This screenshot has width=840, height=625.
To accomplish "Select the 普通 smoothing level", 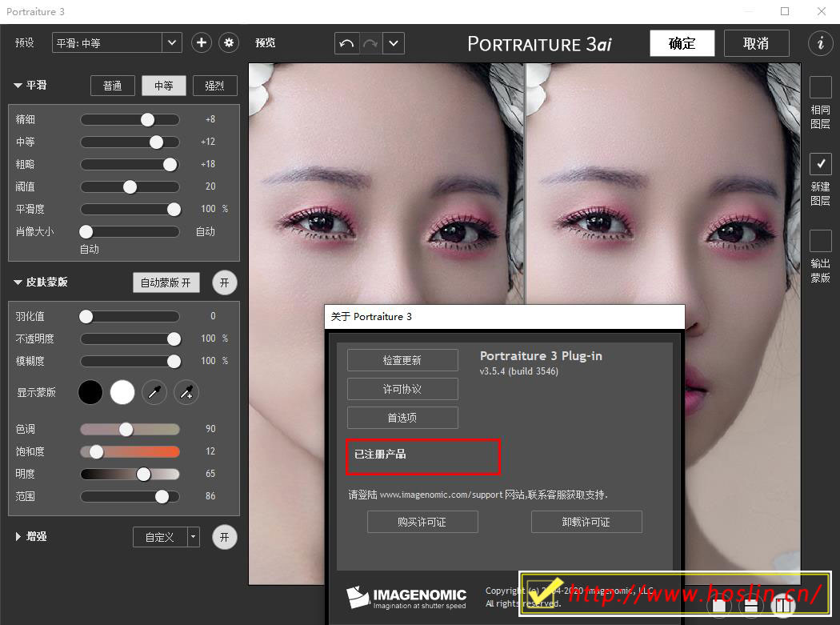I will tap(113, 86).
